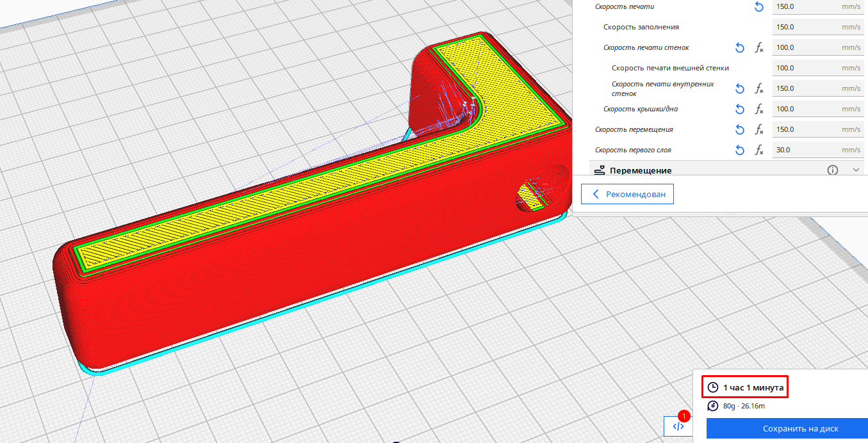This screenshot has width=868, height=443.
Task: Reset Скорость печати внутренних стенок value
Action: click(x=740, y=88)
